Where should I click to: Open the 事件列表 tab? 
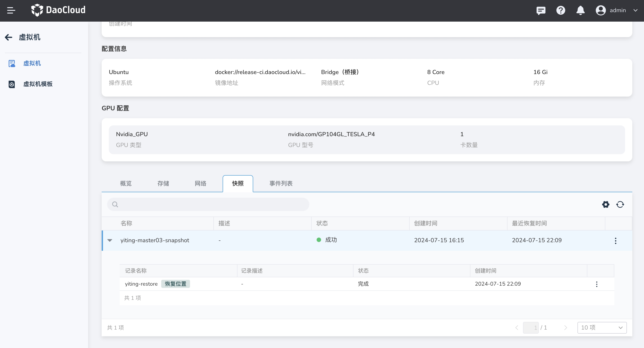pos(281,183)
